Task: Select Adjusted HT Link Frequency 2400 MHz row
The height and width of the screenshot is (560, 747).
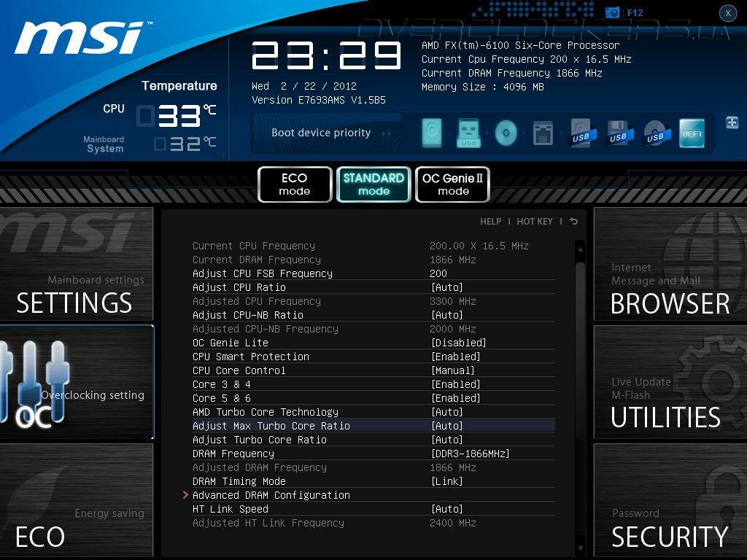Action: click(x=373, y=522)
